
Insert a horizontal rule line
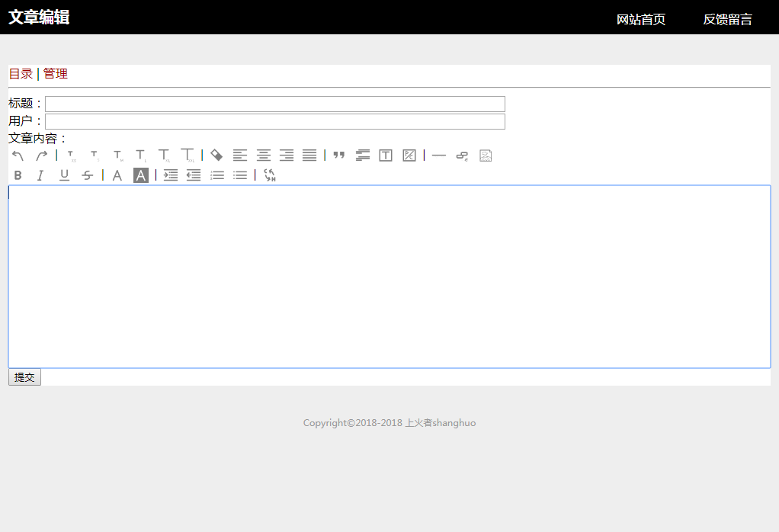438,155
